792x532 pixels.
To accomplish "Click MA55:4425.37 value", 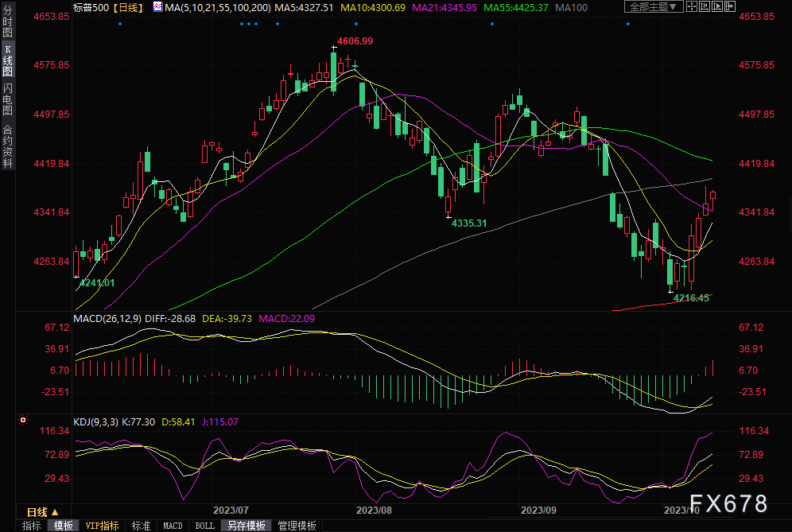I will [516, 8].
